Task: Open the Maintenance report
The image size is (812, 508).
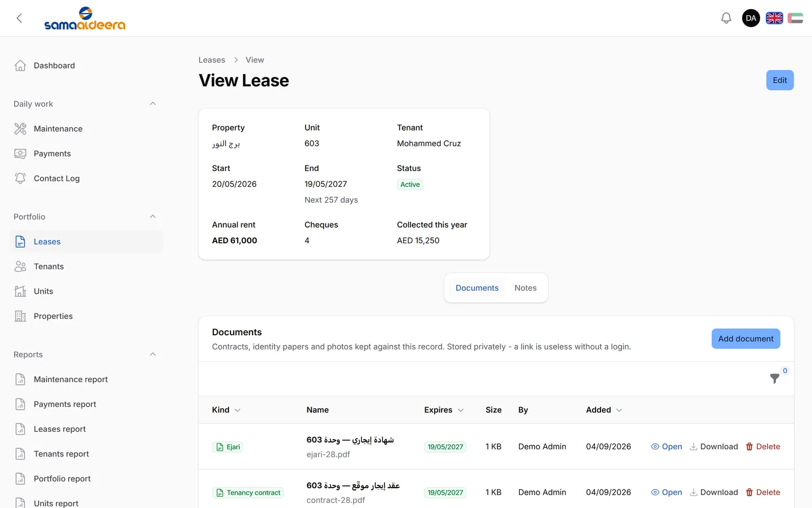Action: [86, 379]
